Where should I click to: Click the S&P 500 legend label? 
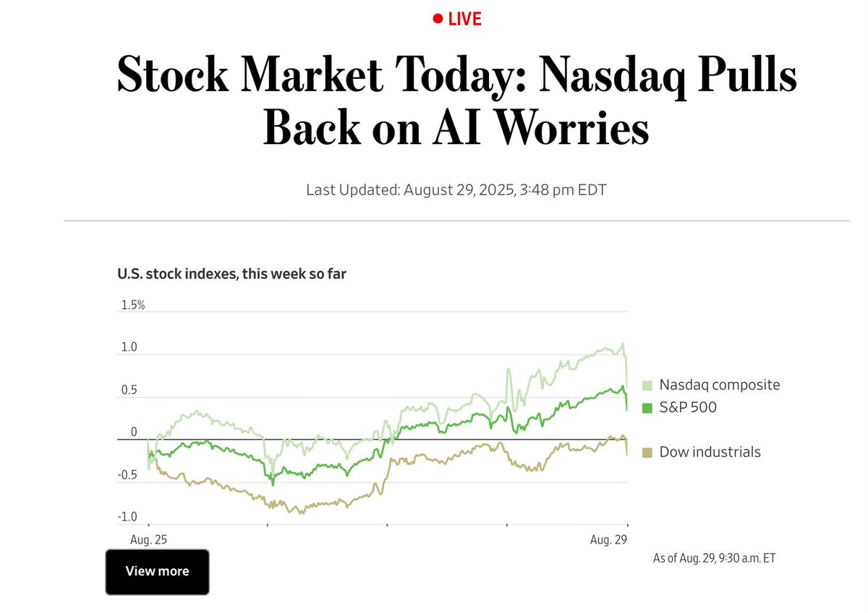coord(688,407)
